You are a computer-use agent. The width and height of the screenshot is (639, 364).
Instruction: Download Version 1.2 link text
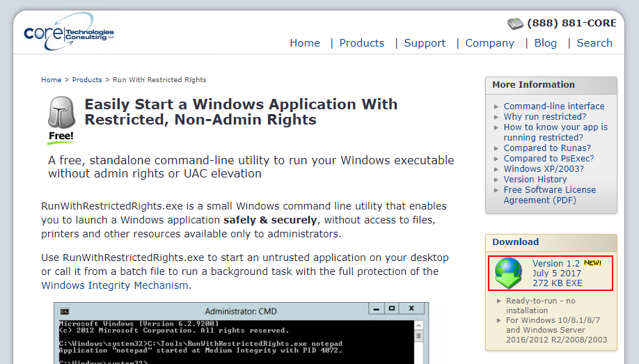[x=556, y=264]
